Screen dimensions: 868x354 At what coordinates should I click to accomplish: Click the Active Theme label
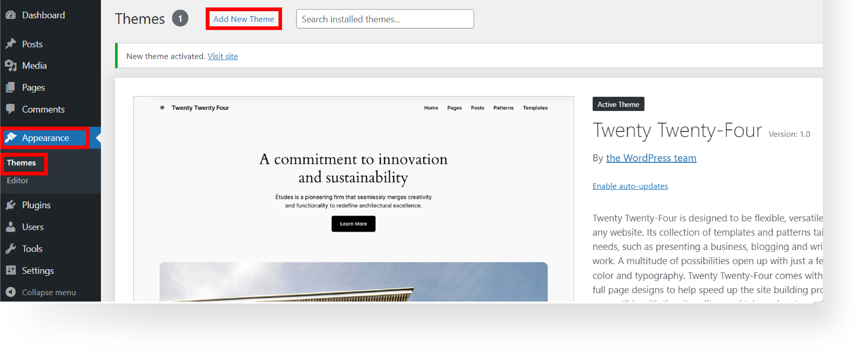[618, 104]
